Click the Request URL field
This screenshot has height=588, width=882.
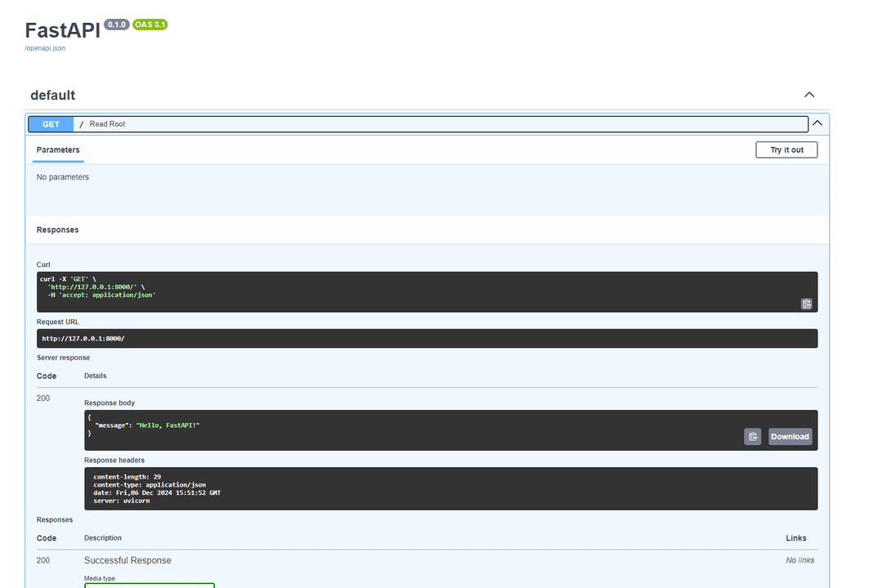click(x=426, y=338)
